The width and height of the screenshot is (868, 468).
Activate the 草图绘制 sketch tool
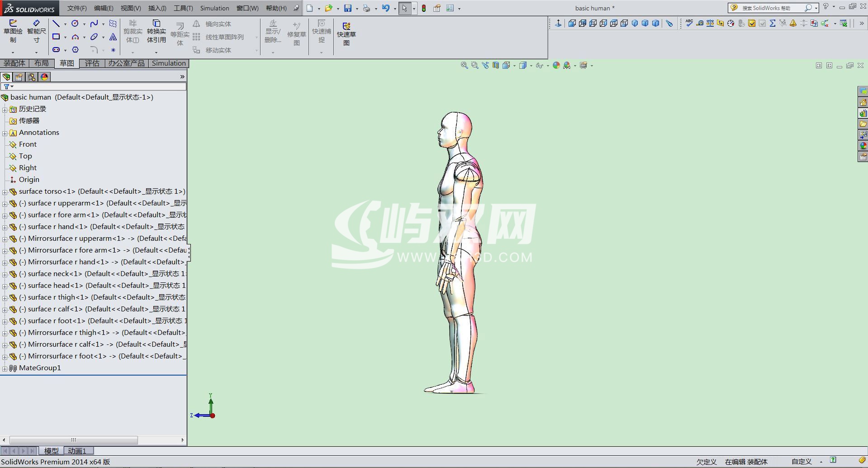[x=13, y=32]
